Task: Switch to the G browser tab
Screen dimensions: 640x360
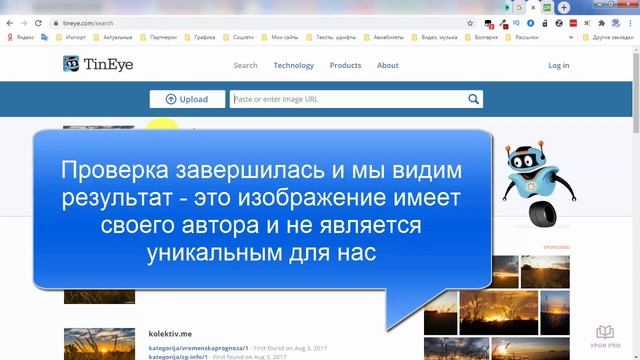Action: [x=519, y=7]
